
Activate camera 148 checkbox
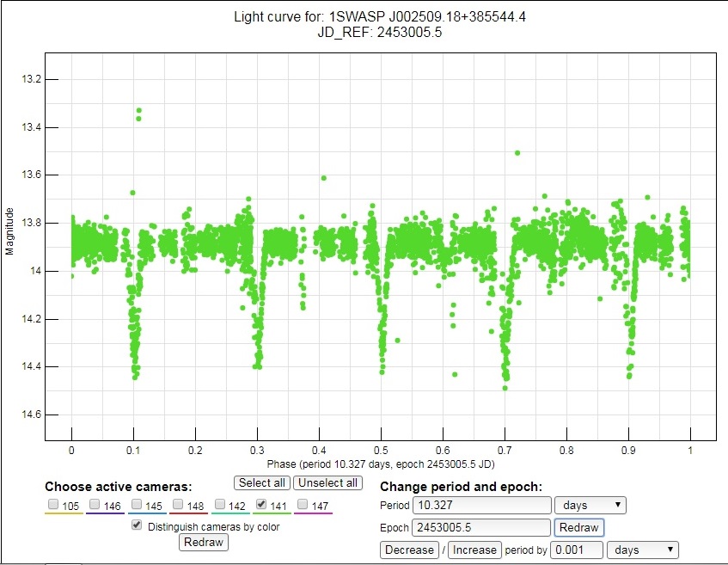click(178, 505)
